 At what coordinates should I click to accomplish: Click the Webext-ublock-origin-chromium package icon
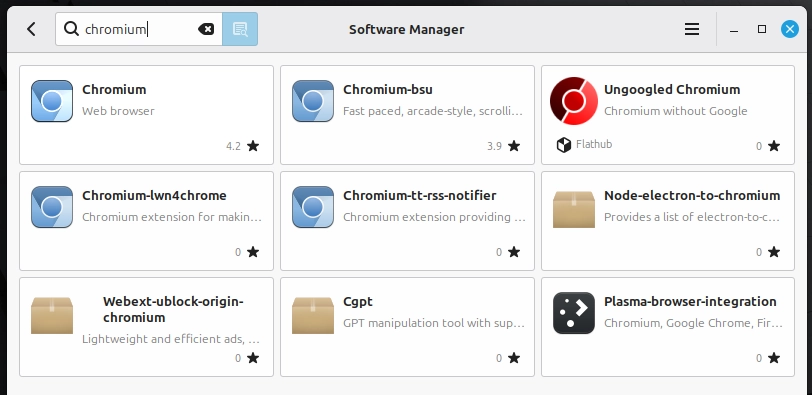pyautogui.click(x=52, y=315)
